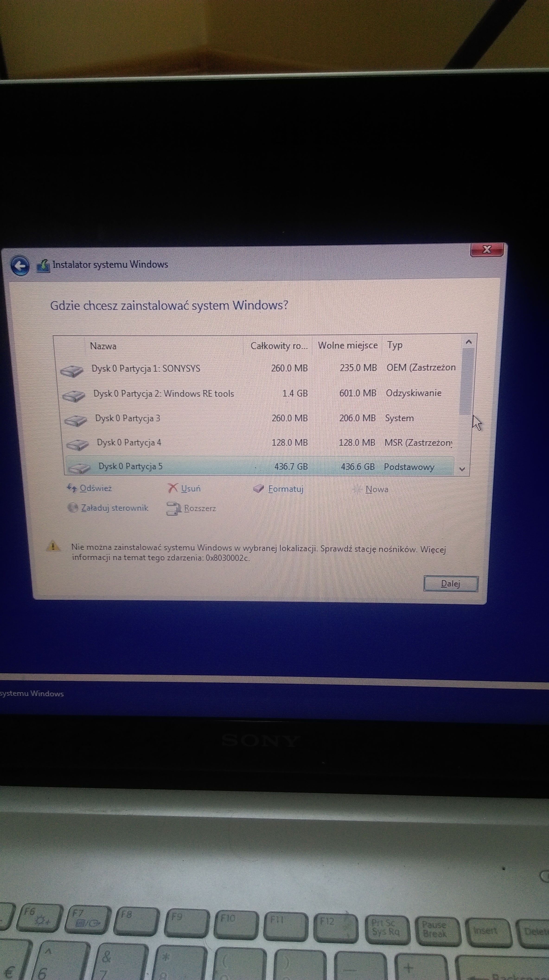Viewport: 549px width, 980px height.
Task: Click the 206.0 MB free space cell
Action: point(357,418)
